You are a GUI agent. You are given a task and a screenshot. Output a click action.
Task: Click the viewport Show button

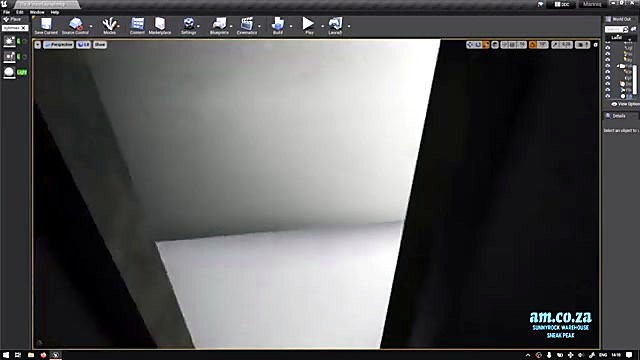click(100, 45)
